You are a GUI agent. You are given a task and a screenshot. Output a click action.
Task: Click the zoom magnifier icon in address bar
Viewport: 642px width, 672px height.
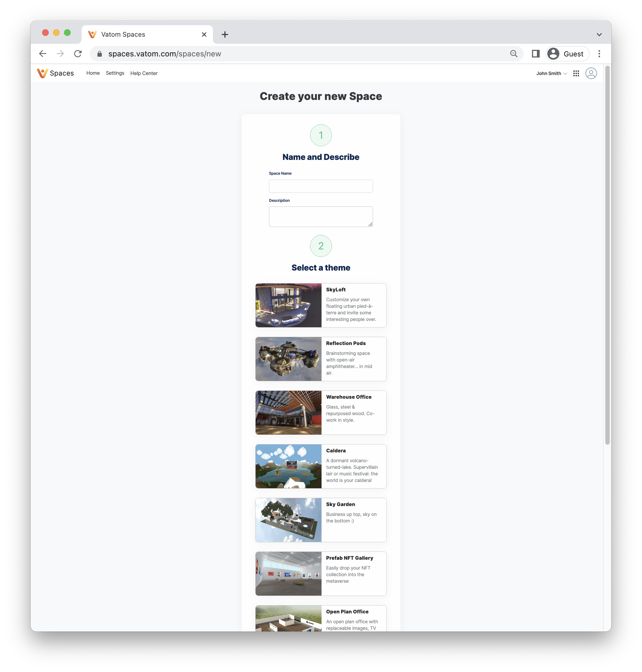click(x=514, y=54)
